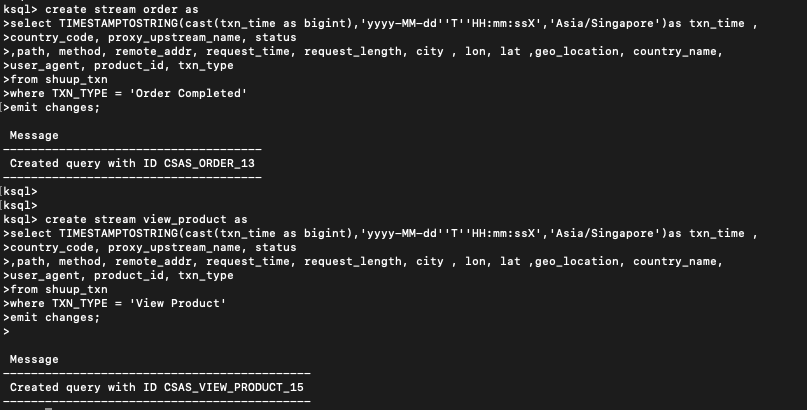
Task: Click 'user_agent' in the view_product stream query
Action: tap(45, 276)
